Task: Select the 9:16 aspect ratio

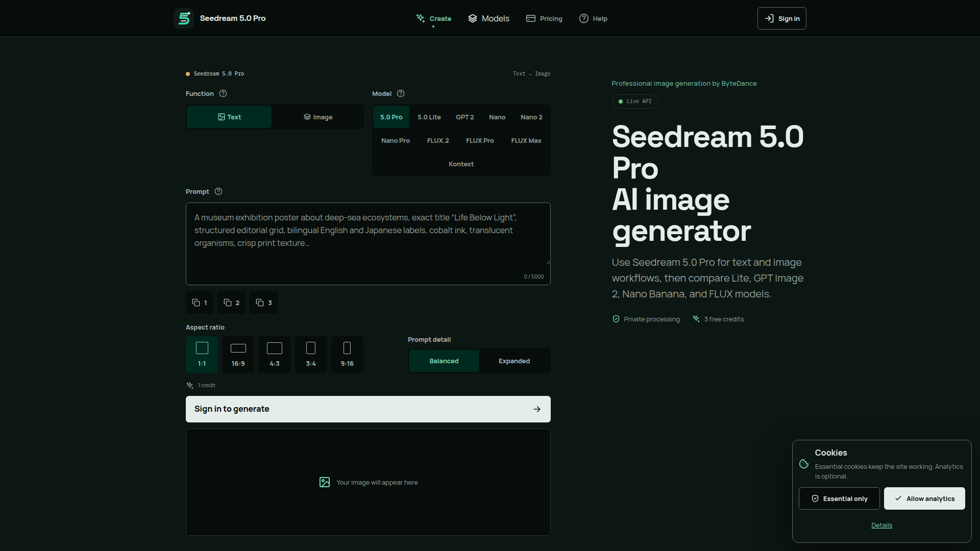Action: (347, 355)
